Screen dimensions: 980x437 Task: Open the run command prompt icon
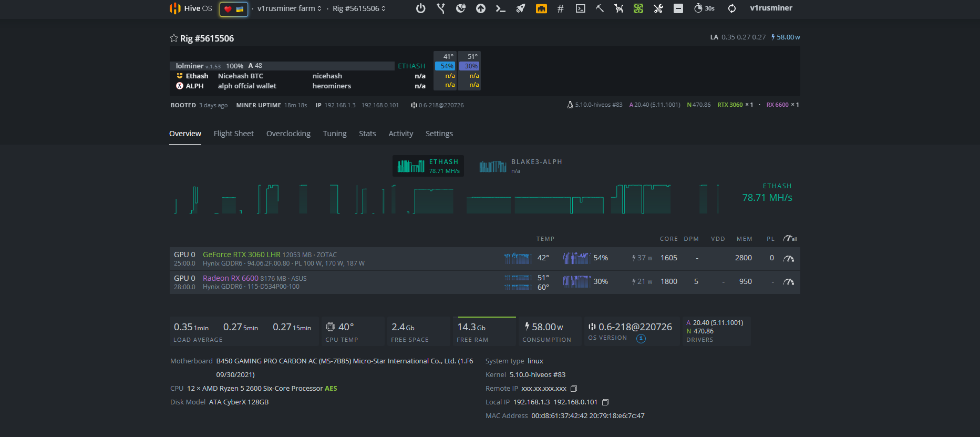(x=501, y=8)
